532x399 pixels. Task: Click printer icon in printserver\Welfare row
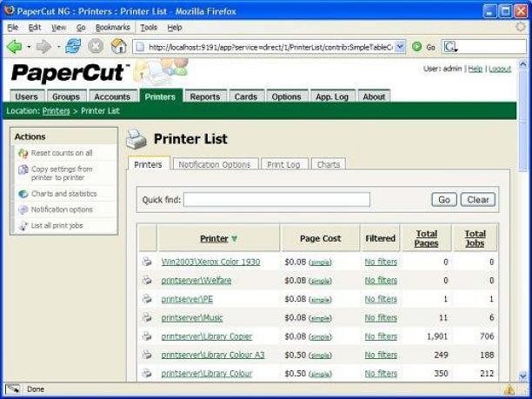tap(147, 280)
